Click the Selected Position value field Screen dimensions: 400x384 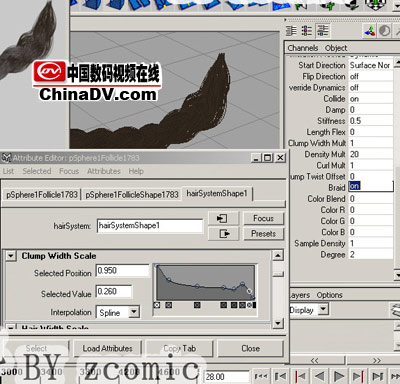(123, 270)
